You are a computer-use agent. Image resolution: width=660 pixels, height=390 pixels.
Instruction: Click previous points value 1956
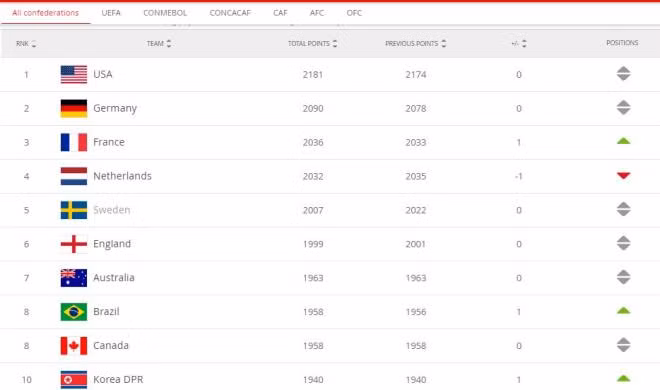click(416, 312)
